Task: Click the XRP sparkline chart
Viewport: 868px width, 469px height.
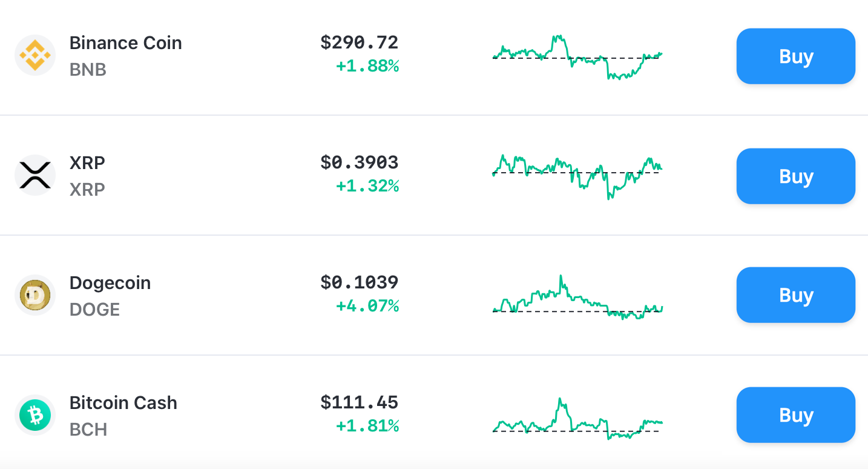Action: [x=578, y=175]
